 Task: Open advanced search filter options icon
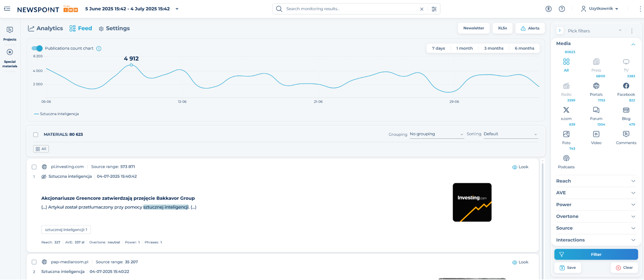click(434, 9)
